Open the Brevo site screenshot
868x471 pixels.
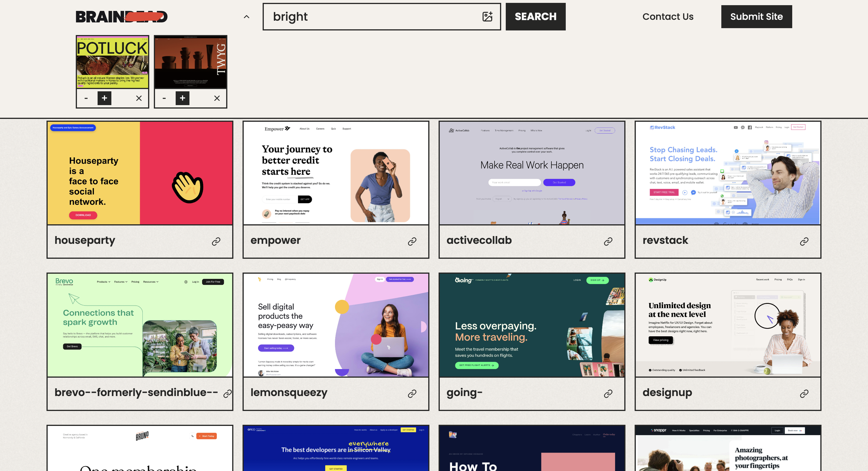140,325
